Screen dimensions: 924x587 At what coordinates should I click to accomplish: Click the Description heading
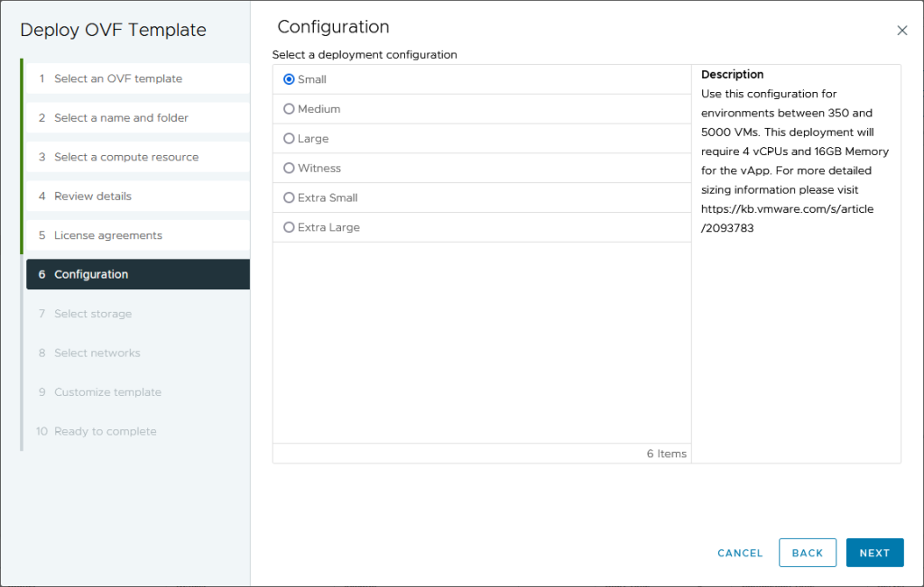[732, 74]
